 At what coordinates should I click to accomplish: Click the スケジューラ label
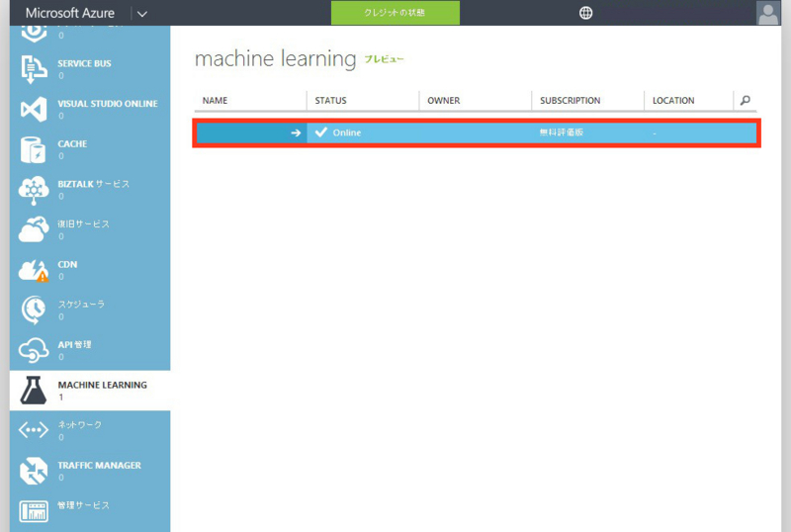(x=81, y=304)
